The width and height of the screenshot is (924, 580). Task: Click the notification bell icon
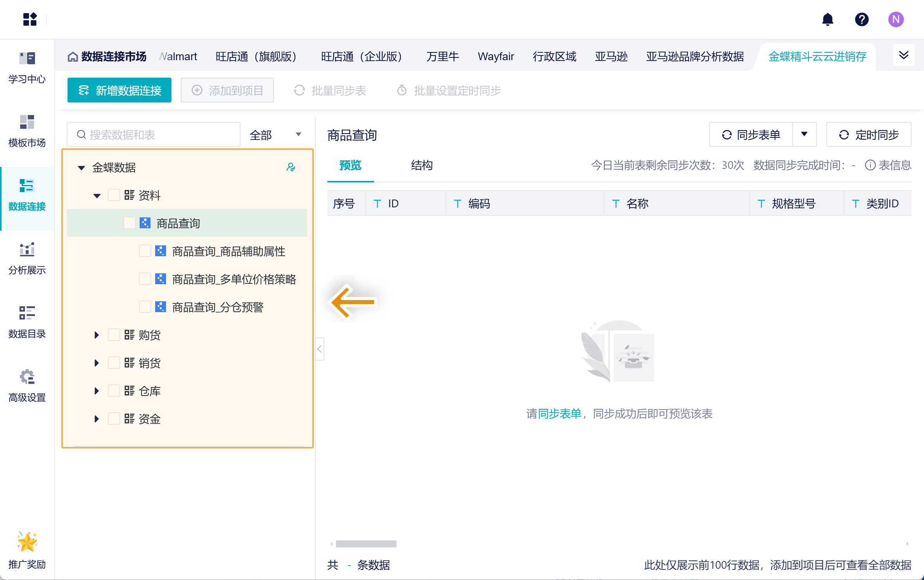[827, 19]
